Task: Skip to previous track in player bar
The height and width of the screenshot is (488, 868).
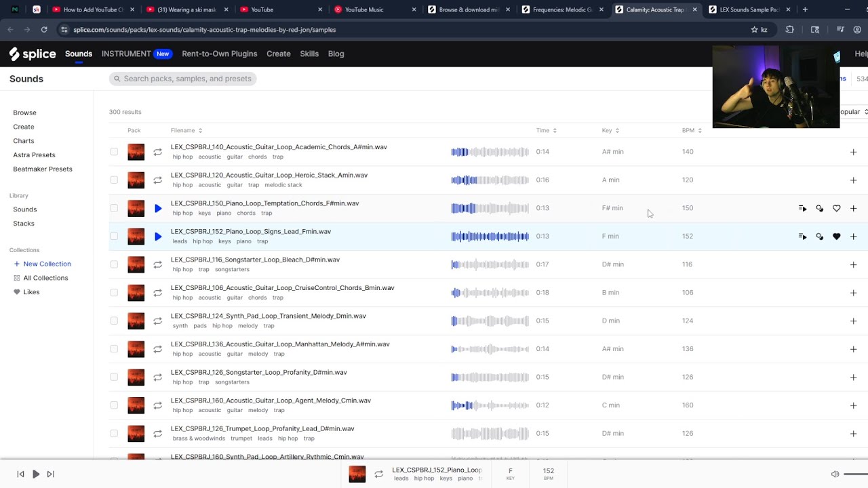Action: [x=20, y=474]
